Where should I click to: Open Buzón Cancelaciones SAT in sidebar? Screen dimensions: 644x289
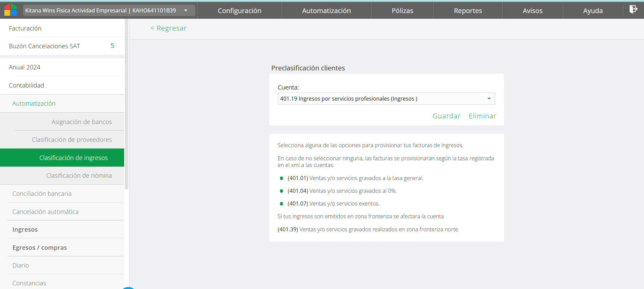pos(45,46)
